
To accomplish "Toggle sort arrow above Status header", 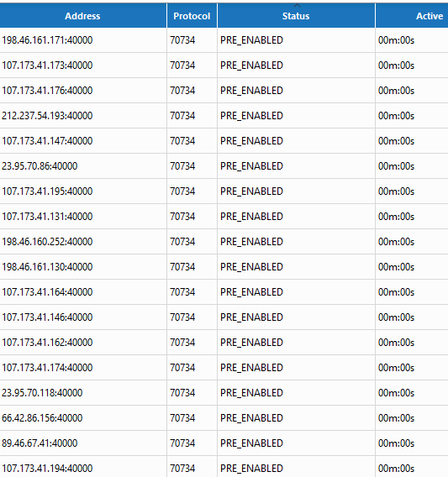I will pos(297,6).
